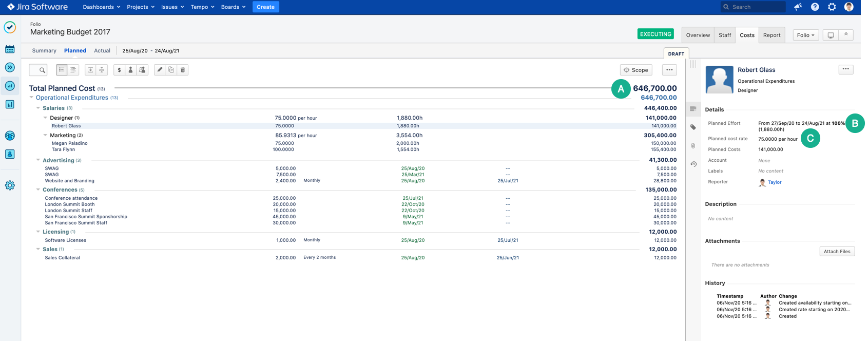Screen dimensions: 868x341
Task: Open the attachments paperclip side tab
Action: coord(693,146)
